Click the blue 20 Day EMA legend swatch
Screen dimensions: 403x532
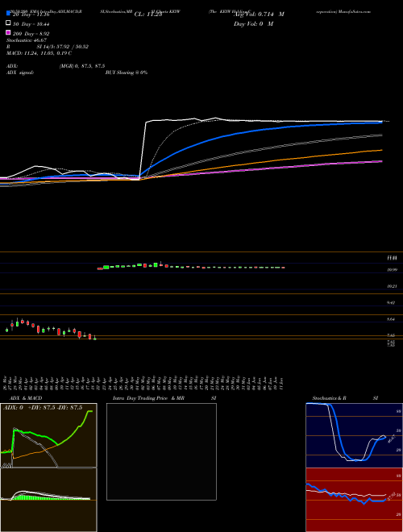click(8, 14)
